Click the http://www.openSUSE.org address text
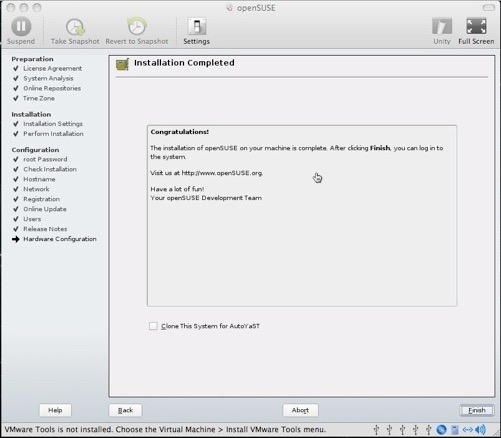 click(222, 173)
